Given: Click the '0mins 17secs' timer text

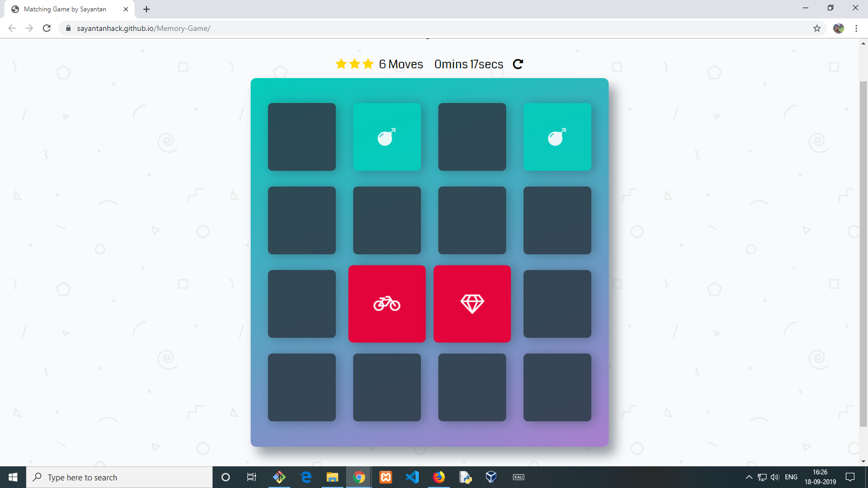Looking at the screenshot, I should tap(469, 64).
